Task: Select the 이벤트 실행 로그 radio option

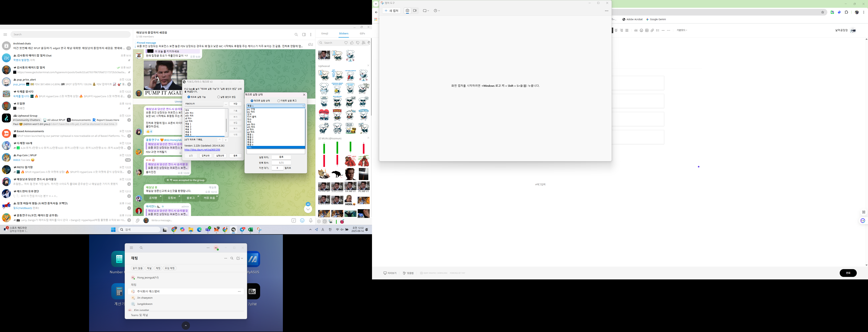Action: pos(279,101)
